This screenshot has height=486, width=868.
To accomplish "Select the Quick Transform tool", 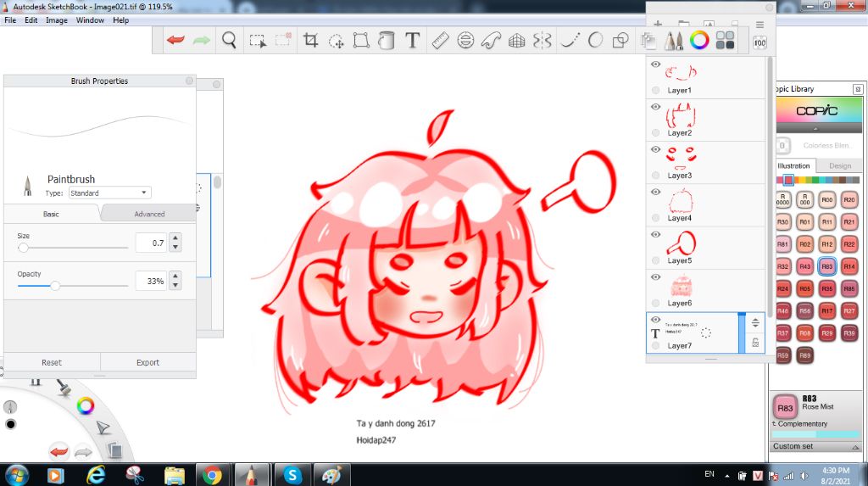I will pos(336,41).
